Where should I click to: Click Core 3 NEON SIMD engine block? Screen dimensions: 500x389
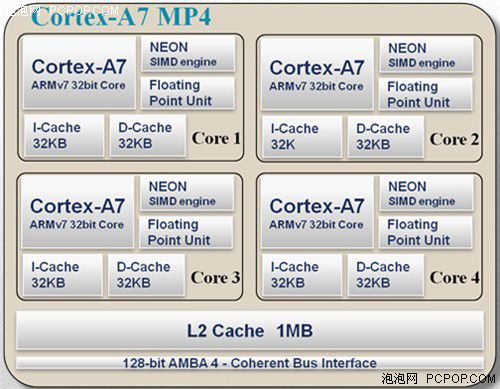tap(187, 193)
